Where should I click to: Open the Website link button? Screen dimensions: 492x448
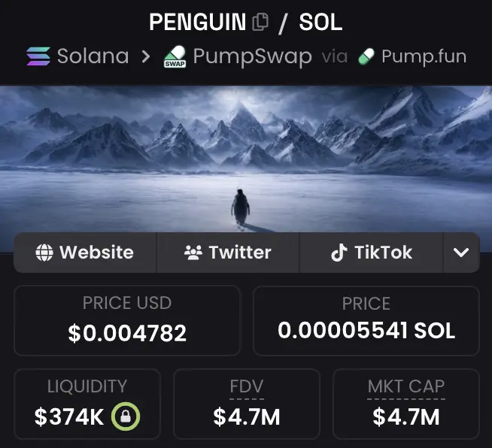tap(85, 253)
